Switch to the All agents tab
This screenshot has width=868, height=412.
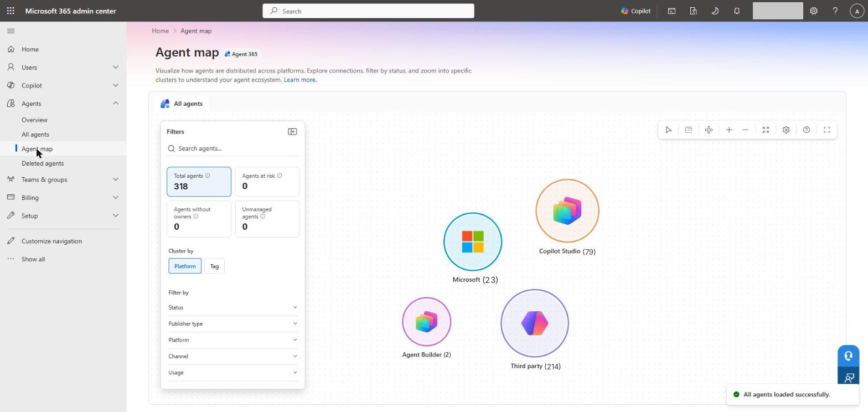click(182, 104)
